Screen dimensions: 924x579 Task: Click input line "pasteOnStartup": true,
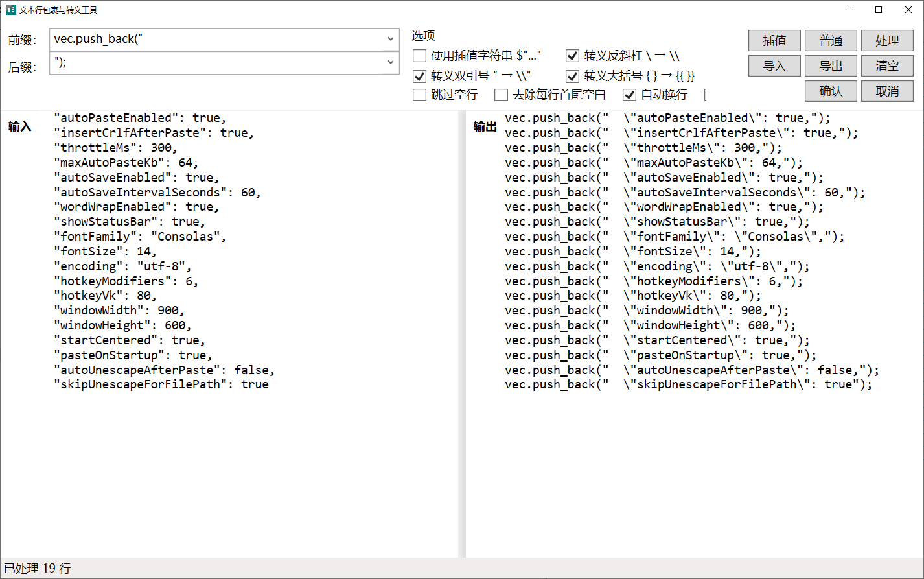point(133,355)
